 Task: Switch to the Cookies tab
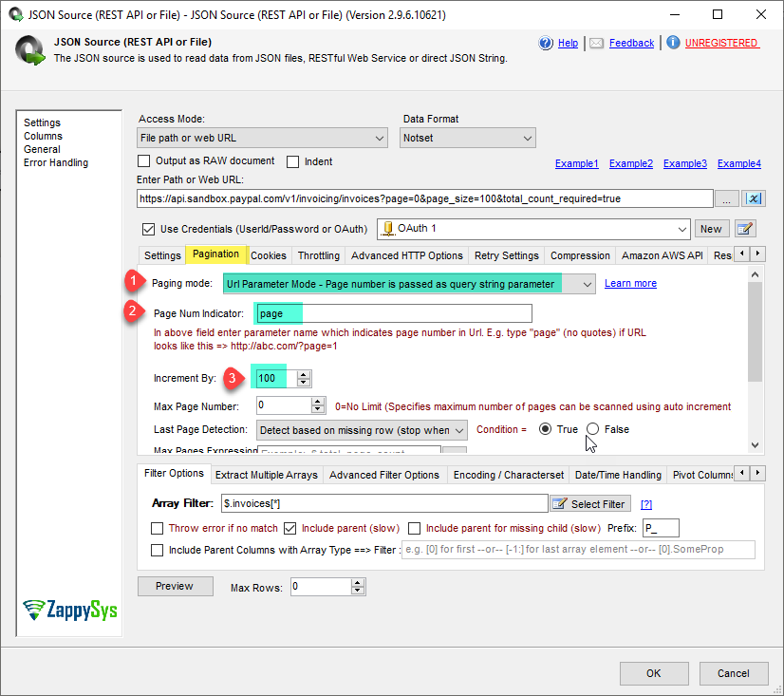269,255
